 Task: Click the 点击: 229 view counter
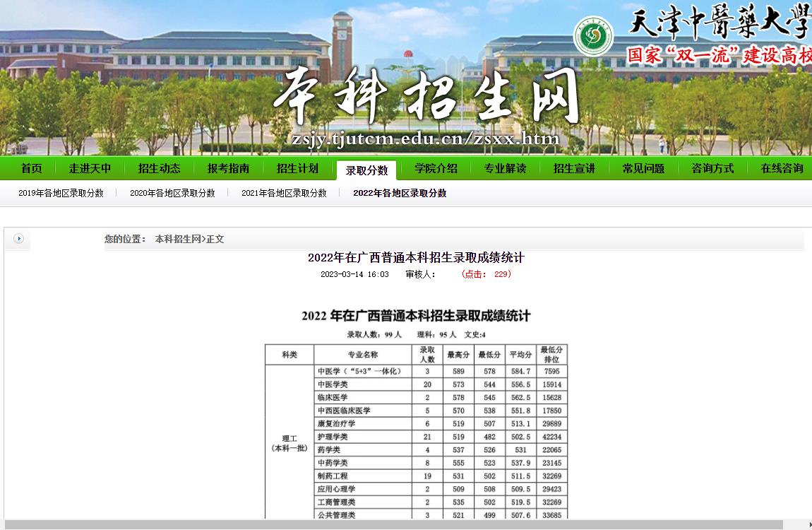486,274
